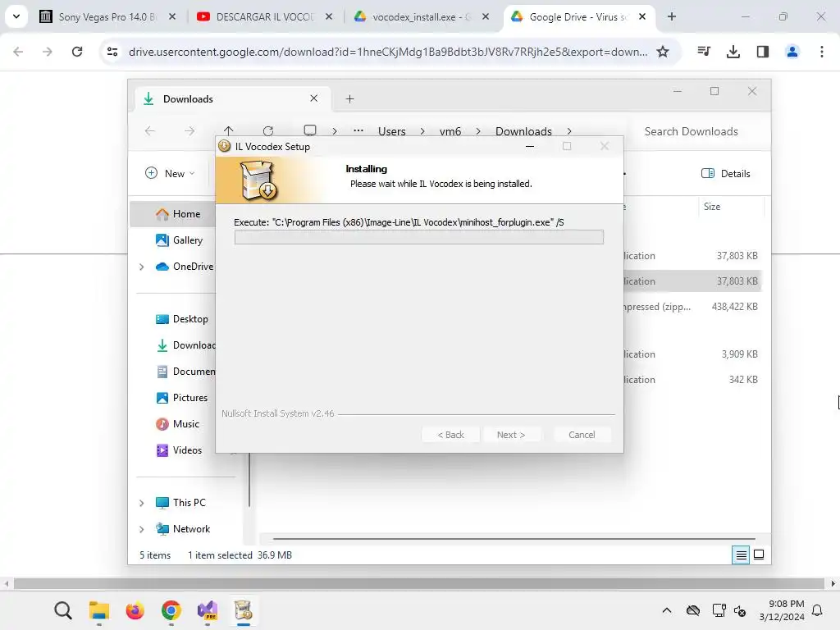Viewport: 840px width, 630px height.
Task: Go forward in Chrome browser
Action: pos(48,52)
